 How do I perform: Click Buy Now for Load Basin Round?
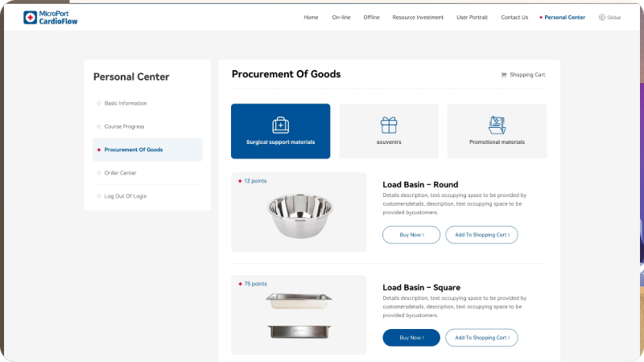(411, 235)
